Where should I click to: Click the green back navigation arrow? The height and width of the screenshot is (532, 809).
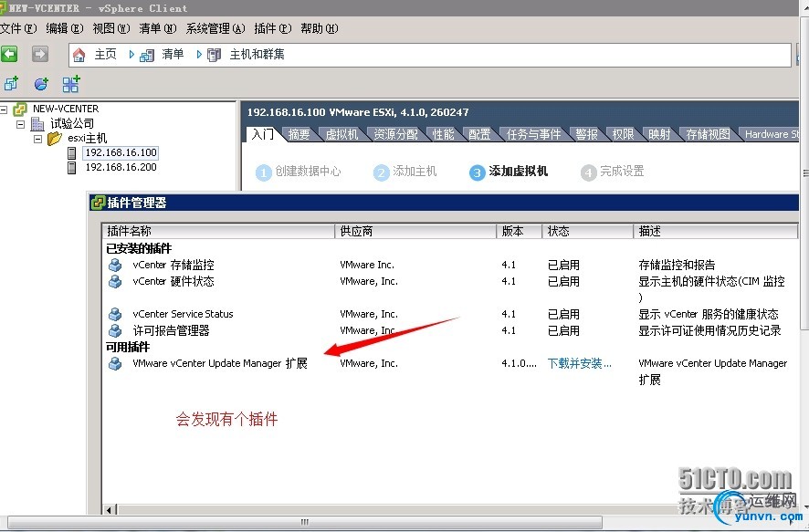(x=10, y=54)
